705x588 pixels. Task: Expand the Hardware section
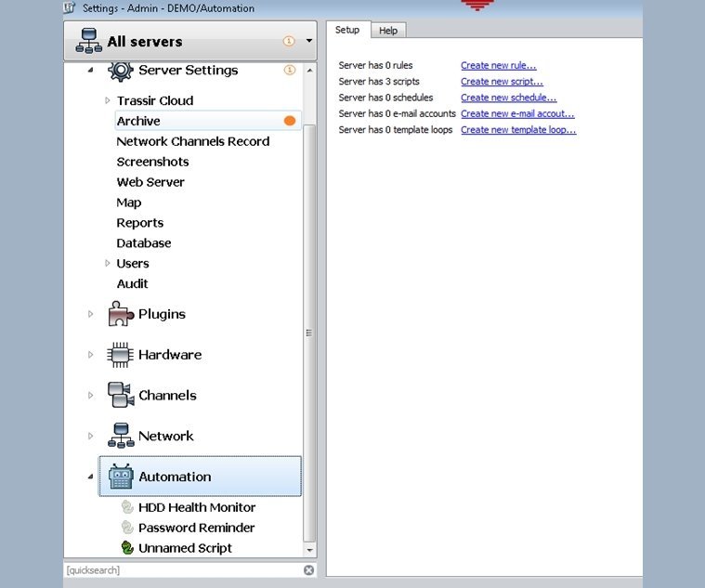pos(90,355)
